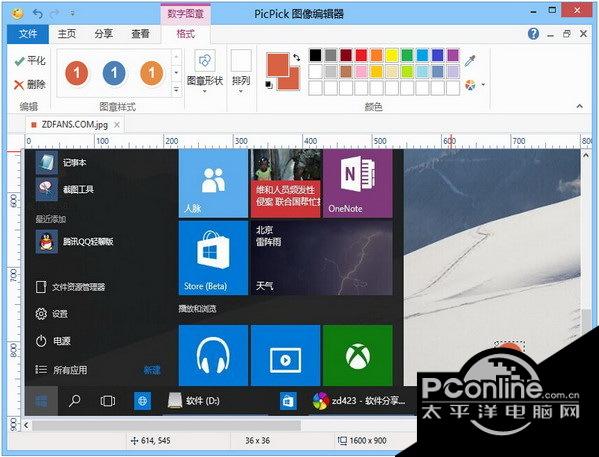
Task: Select the 格式 ribbon tab
Action: [186, 34]
